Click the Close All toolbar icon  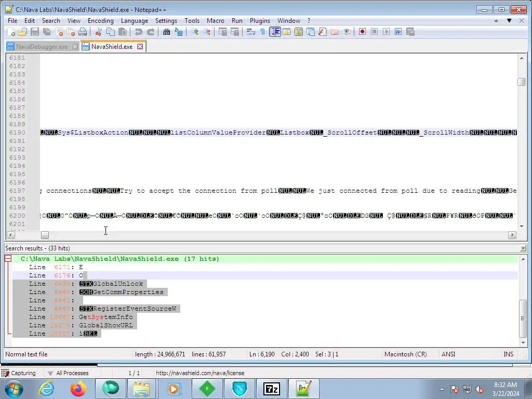[71, 32]
